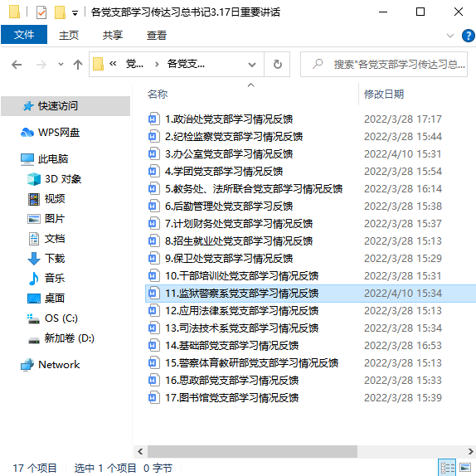Viewport: 476px width, 476px height.
Task: Switch to large icons view in status bar
Action: 465,468
